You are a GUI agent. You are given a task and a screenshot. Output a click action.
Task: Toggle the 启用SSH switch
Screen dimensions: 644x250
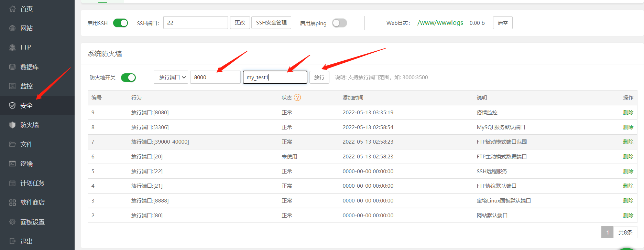point(120,23)
